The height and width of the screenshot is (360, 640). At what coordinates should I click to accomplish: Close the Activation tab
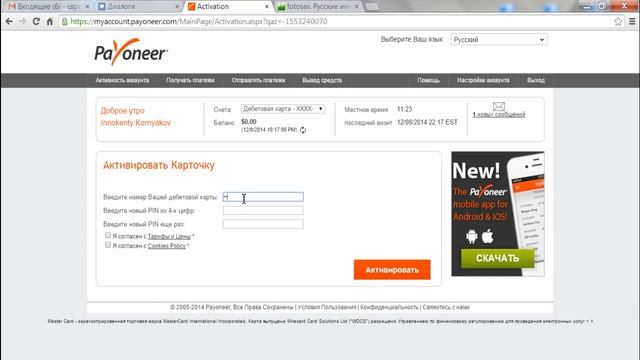point(267,7)
